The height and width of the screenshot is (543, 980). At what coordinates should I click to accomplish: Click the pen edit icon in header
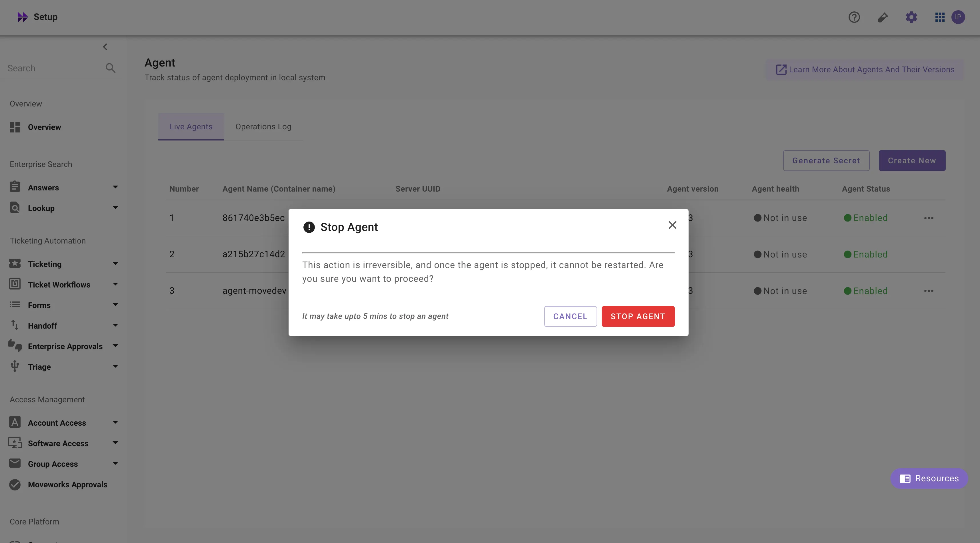coord(883,17)
